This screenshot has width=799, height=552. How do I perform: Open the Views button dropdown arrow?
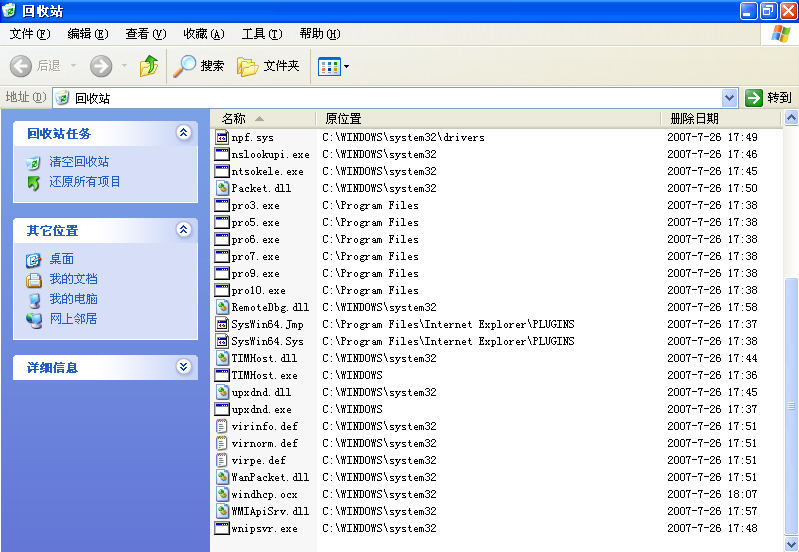click(x=347, y=66)
